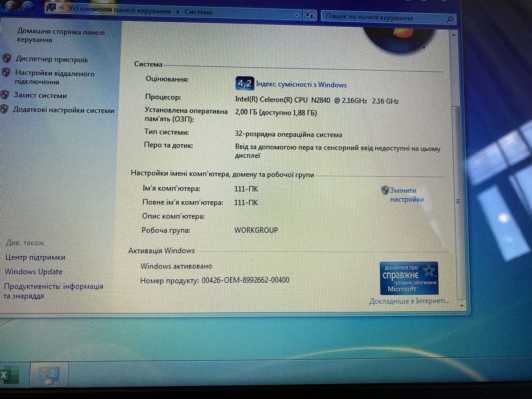
Task: Open Центр підтримки link
Action: click(x=35, y=257)
